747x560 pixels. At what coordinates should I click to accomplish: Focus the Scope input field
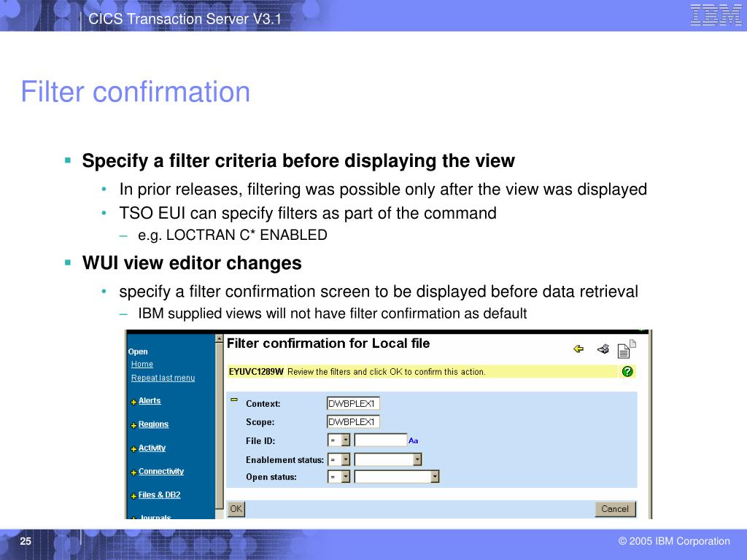coord(353,421)
